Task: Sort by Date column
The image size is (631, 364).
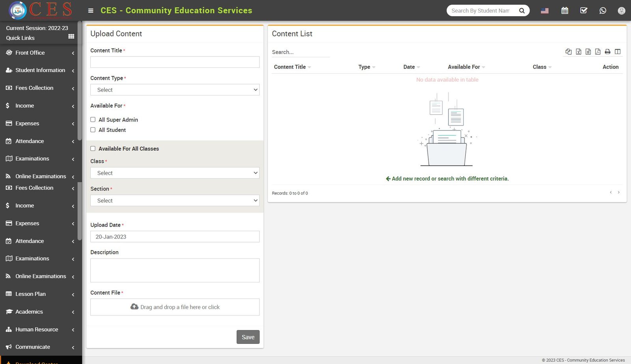Action: [x=412, y=67]
